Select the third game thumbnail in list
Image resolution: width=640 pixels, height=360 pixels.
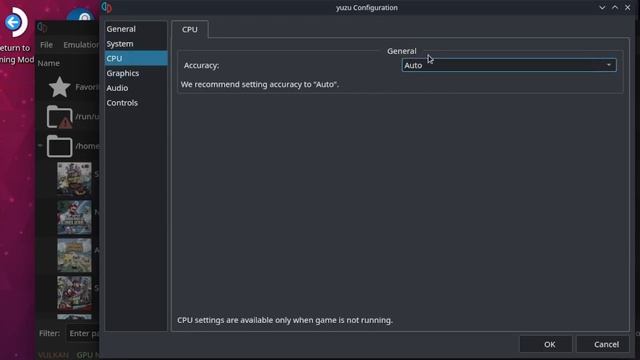[74, 255]
